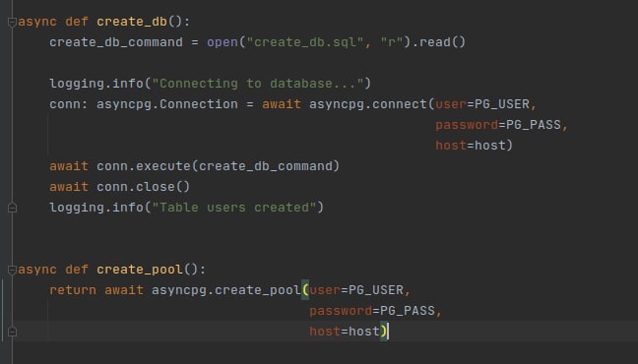Click the "create_db.sql" string literal

pos(305,42)
